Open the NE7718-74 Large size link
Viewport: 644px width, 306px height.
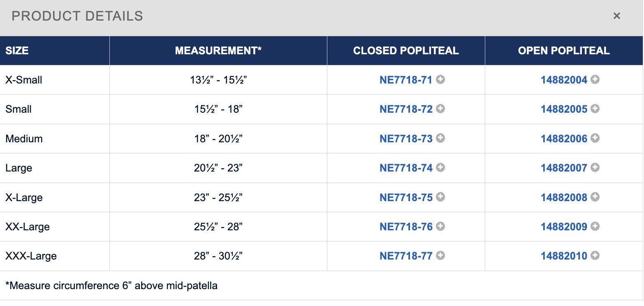(406, 168)
